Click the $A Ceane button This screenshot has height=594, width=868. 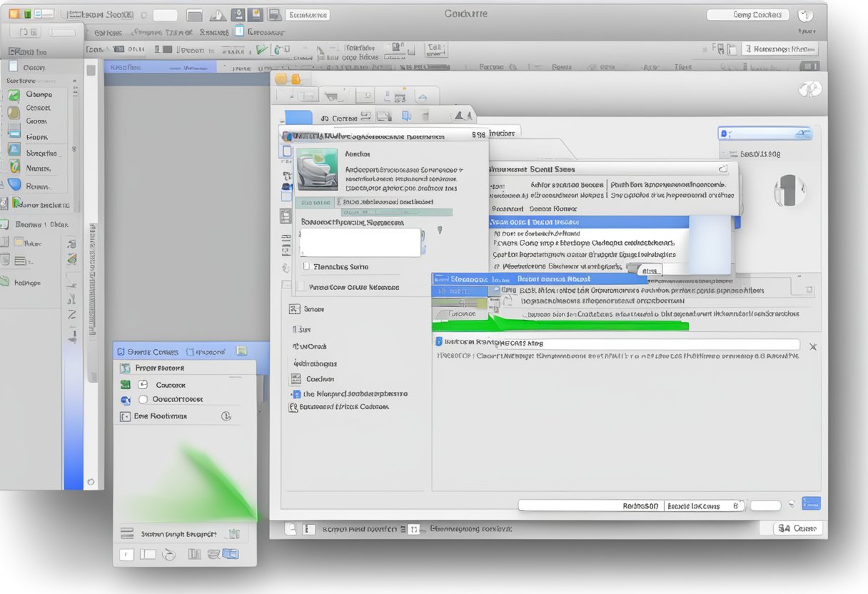coord(798,528)
